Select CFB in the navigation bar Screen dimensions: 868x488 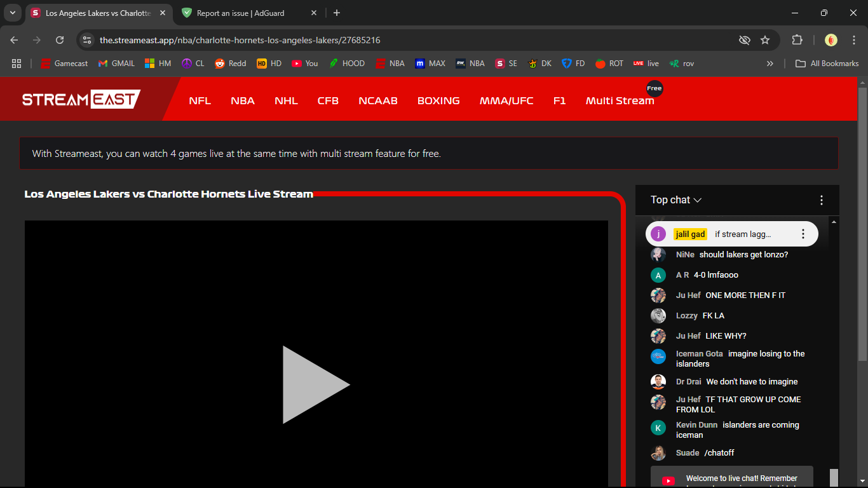(x=328, y=100)
